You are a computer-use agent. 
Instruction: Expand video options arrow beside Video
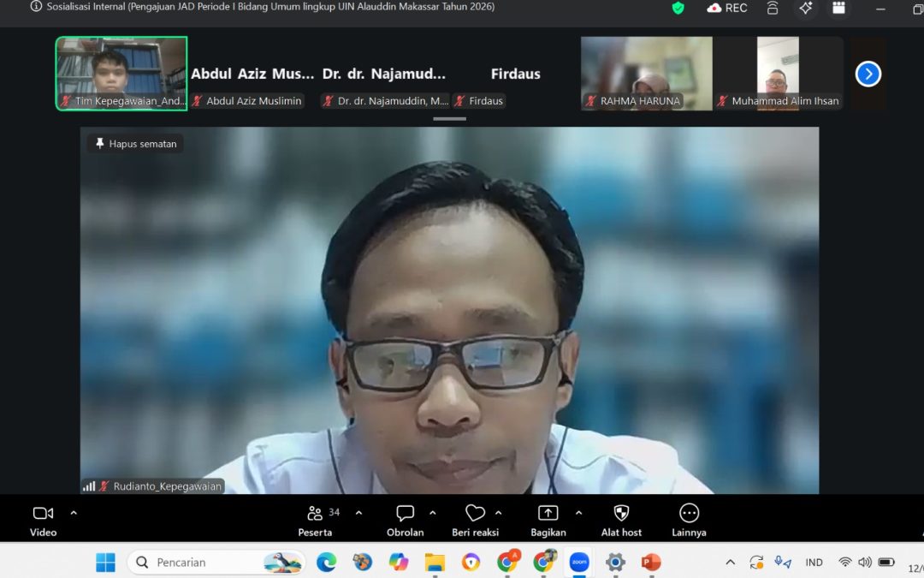(x=74, y=513)
